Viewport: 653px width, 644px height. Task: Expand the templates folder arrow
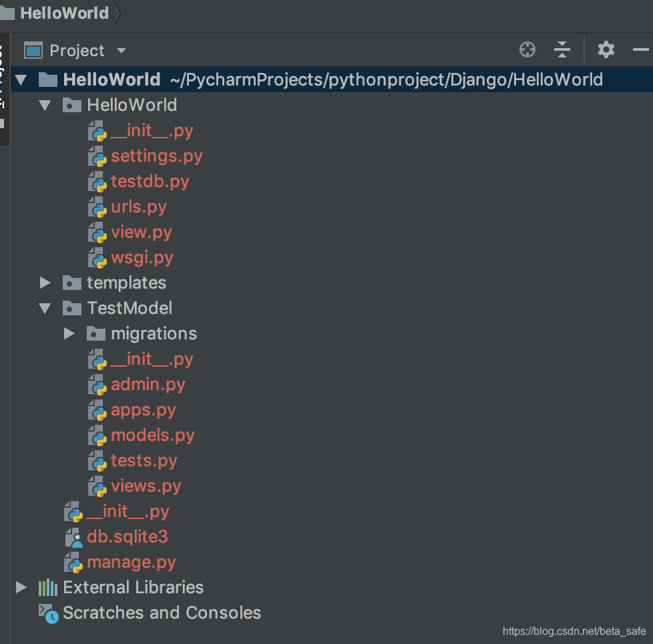tap(45, 283)
